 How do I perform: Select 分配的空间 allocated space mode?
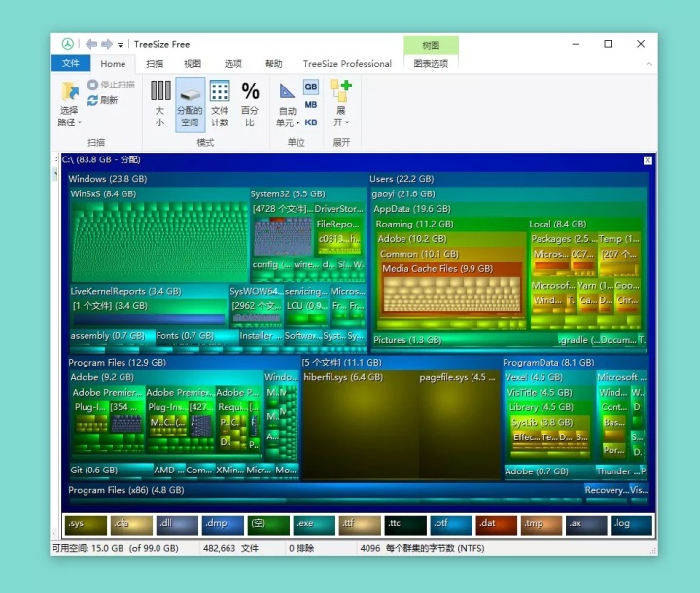click(191, 105)
